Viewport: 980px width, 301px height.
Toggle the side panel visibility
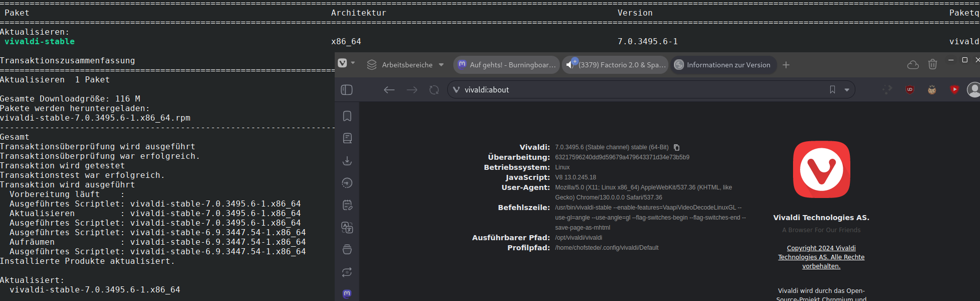[x=347, y=90]
